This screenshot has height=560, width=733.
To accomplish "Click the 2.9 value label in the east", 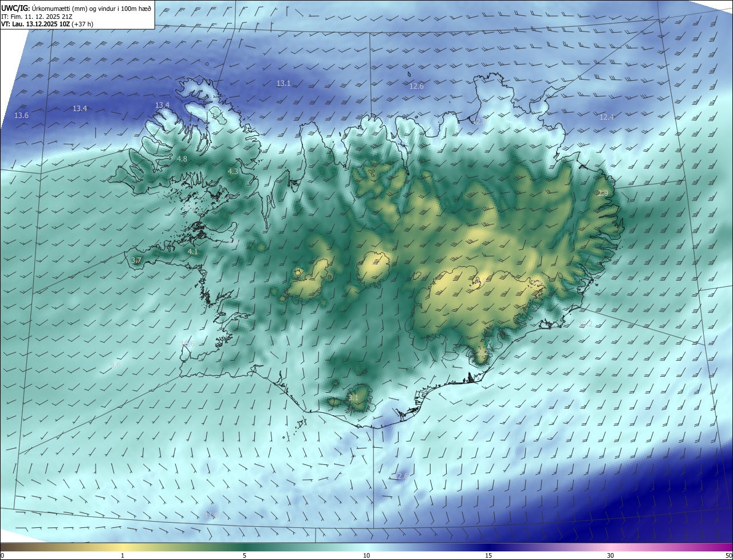I will (603, 194).
